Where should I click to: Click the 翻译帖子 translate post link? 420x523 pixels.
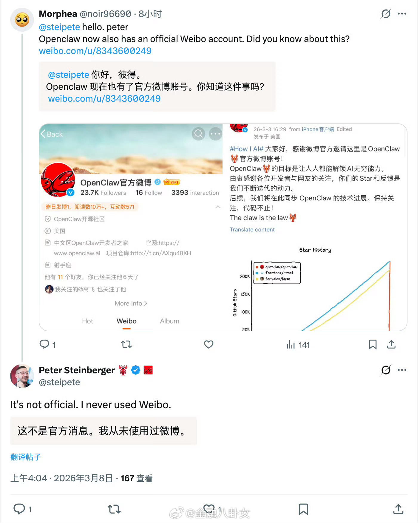[26, 457]
